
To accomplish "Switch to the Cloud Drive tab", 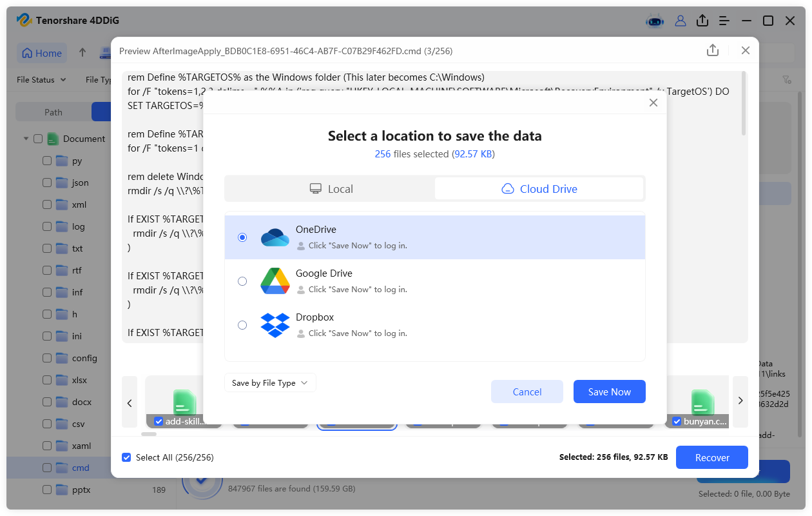I will tap(539, 189).
